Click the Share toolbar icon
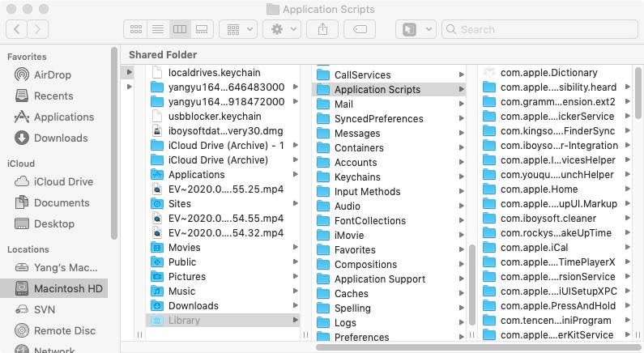The height and width of the screenshot is (353, 644). click(322, 29)
